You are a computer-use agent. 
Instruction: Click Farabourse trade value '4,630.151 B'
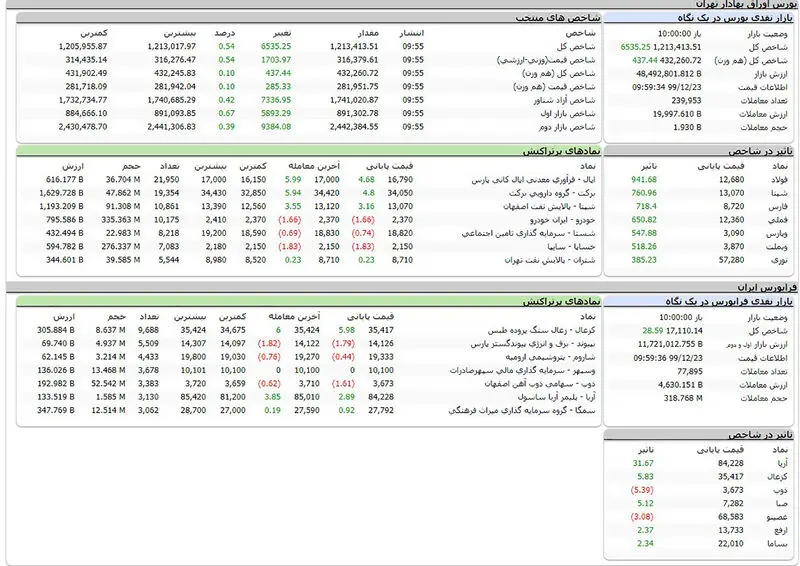click(680, 384)
